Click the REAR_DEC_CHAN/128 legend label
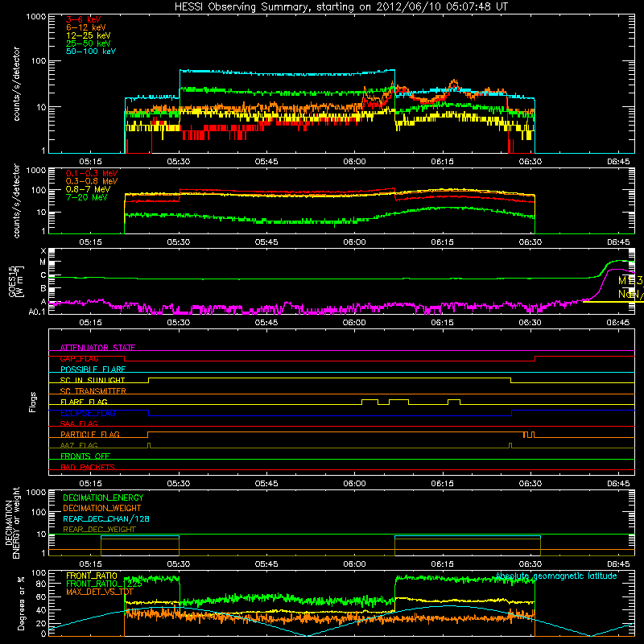This screenshot has height=644, width=644. pyautogui.click(x=106, y=518)
